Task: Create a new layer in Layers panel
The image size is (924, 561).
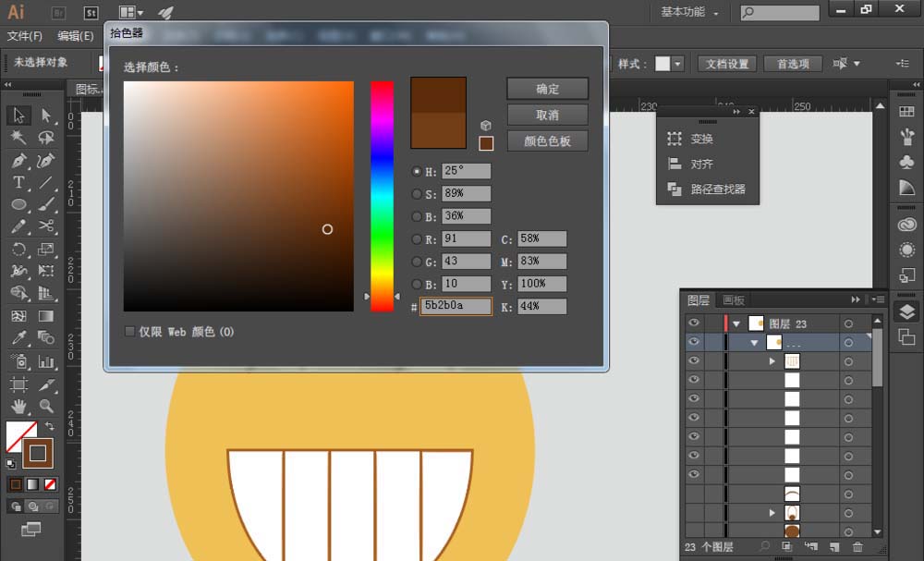Action: (833, 547)
